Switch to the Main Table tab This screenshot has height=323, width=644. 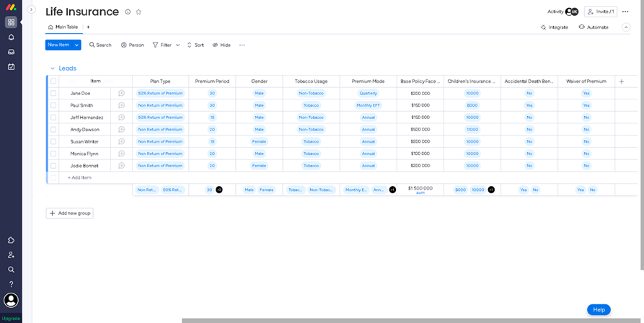[x=63, y=27]
